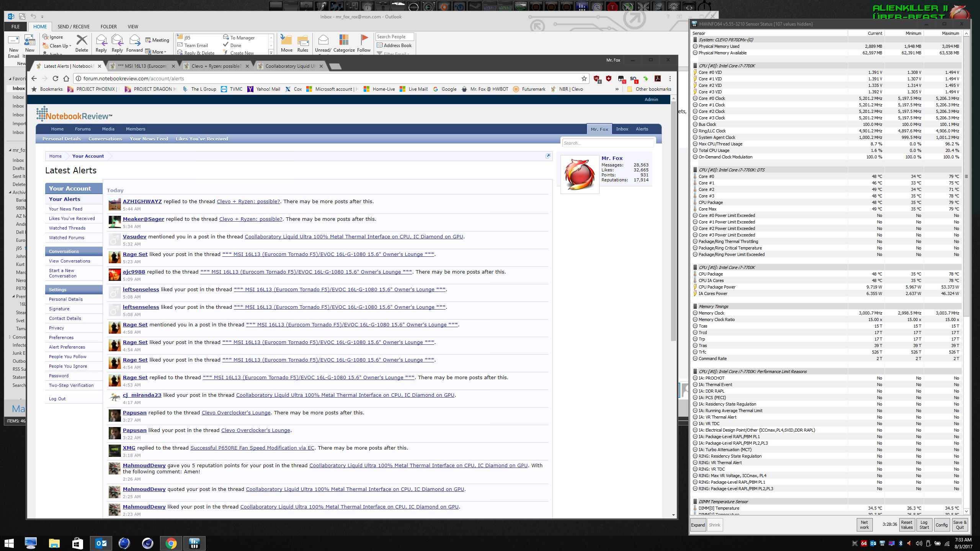This screenshot has width=980, height=551.
Task: Switch to the VIEW ribbon tab
Action: [x=133, y=26]
